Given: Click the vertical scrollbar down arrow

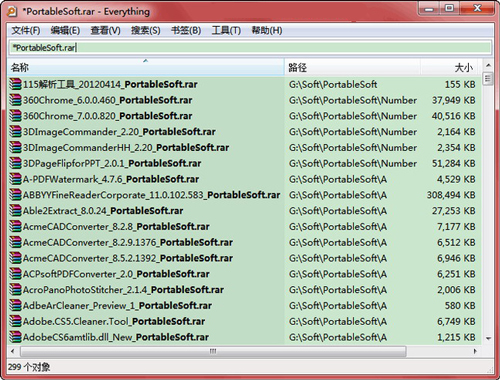Looking at the screenshot, I should (488, 338).
